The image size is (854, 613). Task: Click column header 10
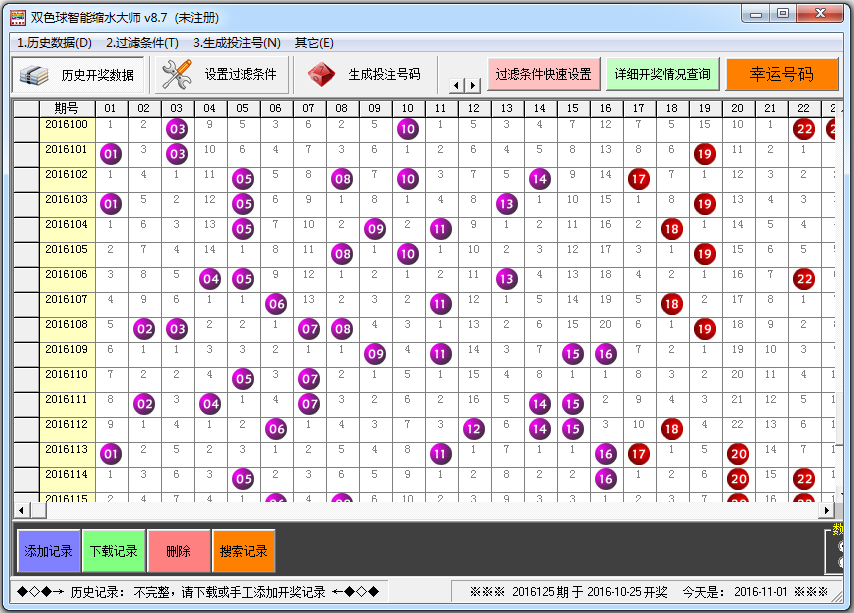click(408, 108)
